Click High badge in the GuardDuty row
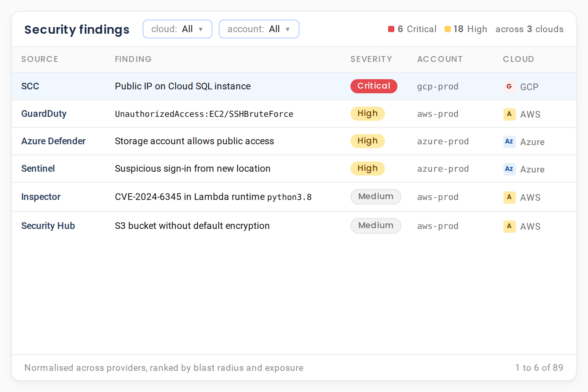Screen dimensions: 588x392 click(368, 113)
